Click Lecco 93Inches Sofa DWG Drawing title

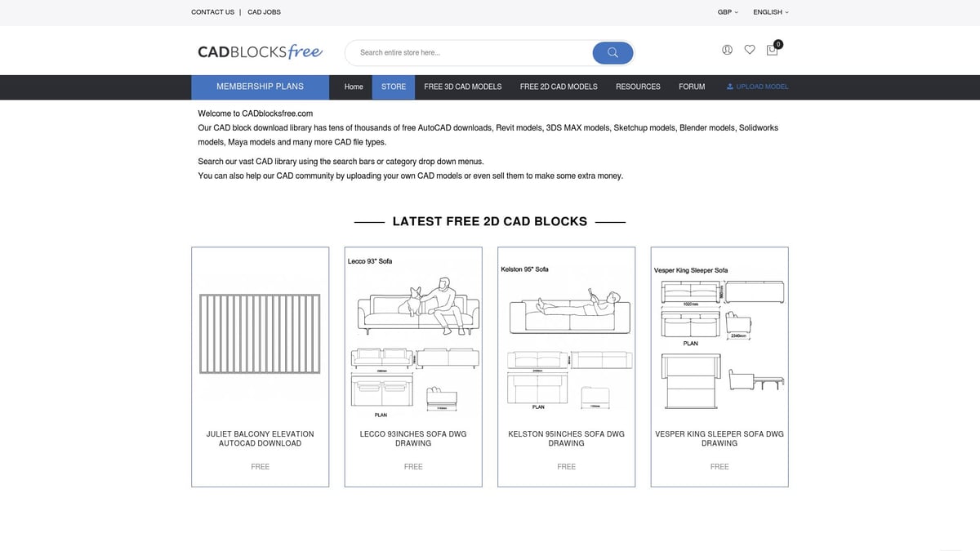click(413, 439)
